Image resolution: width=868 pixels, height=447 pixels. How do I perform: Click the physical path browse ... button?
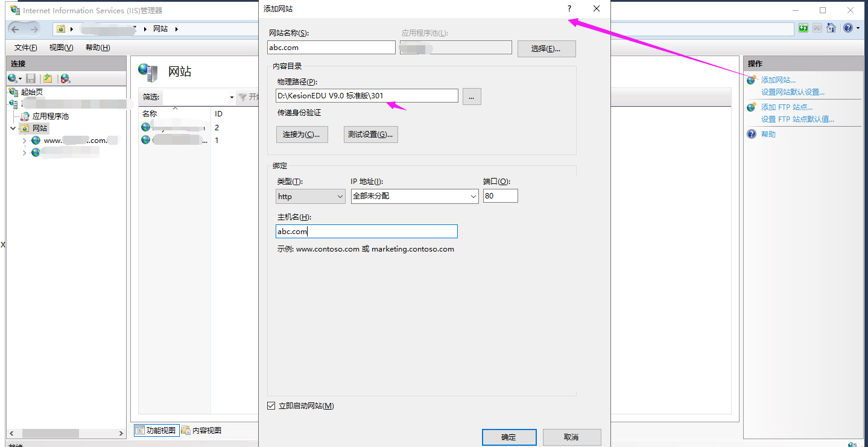472,97
